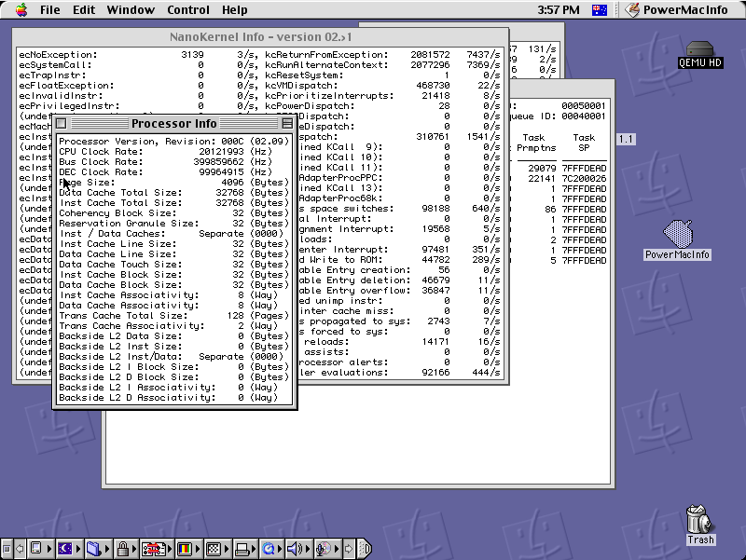Open the PowerMacInfo application menu
746x560 pixels.
coord(676,9)
